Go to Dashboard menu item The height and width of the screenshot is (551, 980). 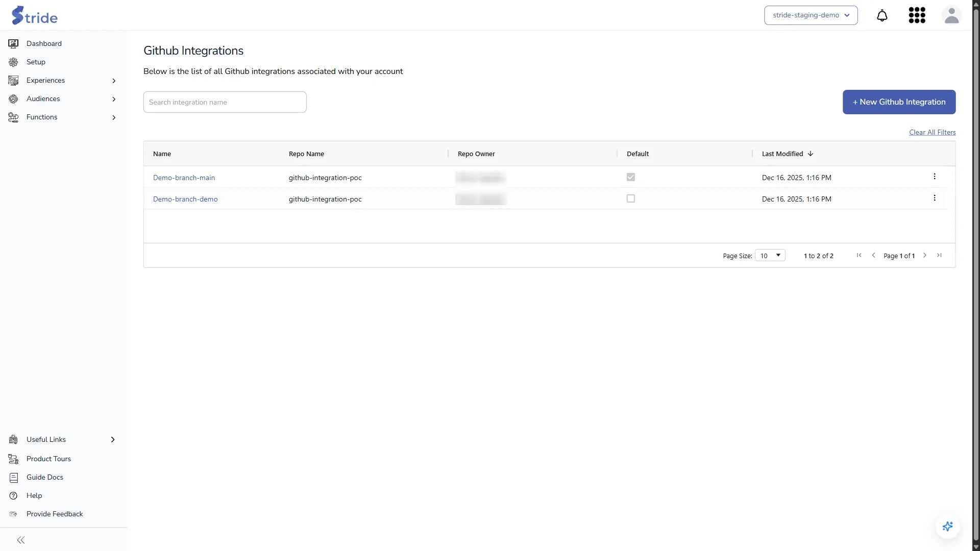(x=44, y=44)
